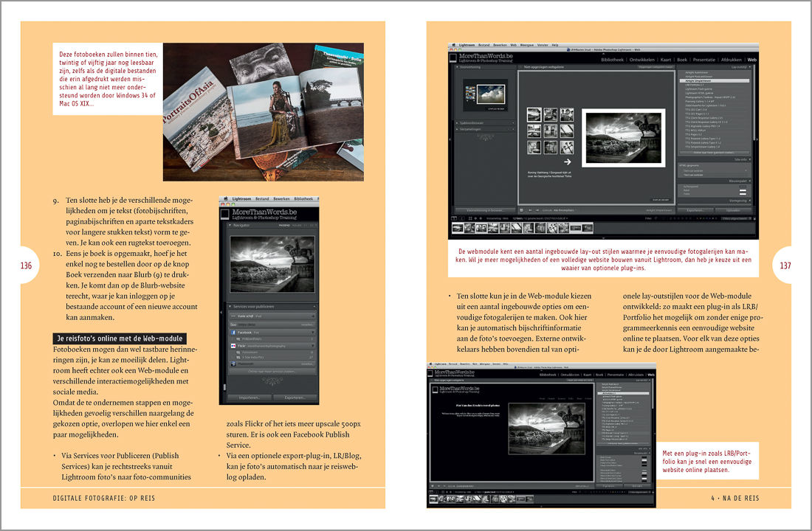Click the Importeren button in small Lightroom panel
The width and height of the screenshot is (812, 531).
[250, 398]
